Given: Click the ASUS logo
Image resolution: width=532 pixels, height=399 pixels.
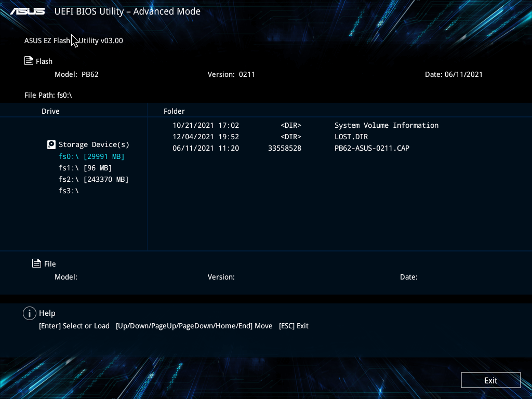Looking at the screenshot, I should [28, 11].
